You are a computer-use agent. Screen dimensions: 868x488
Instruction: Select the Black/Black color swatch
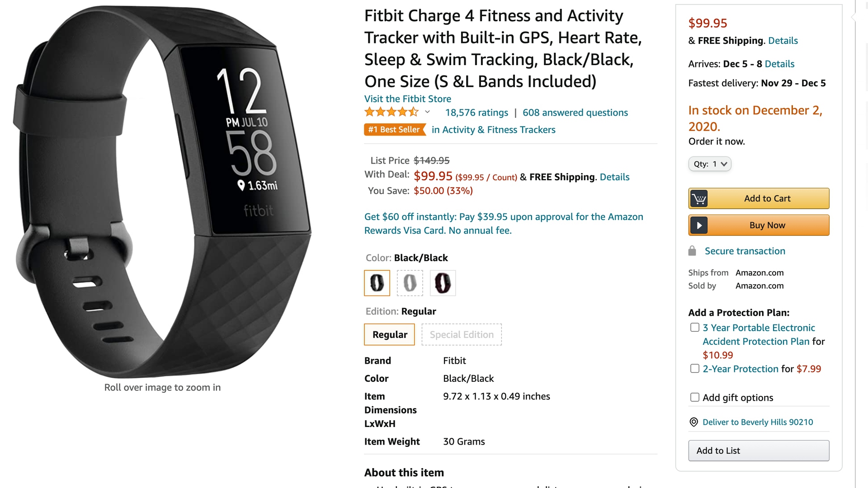(x=377, y=283)
